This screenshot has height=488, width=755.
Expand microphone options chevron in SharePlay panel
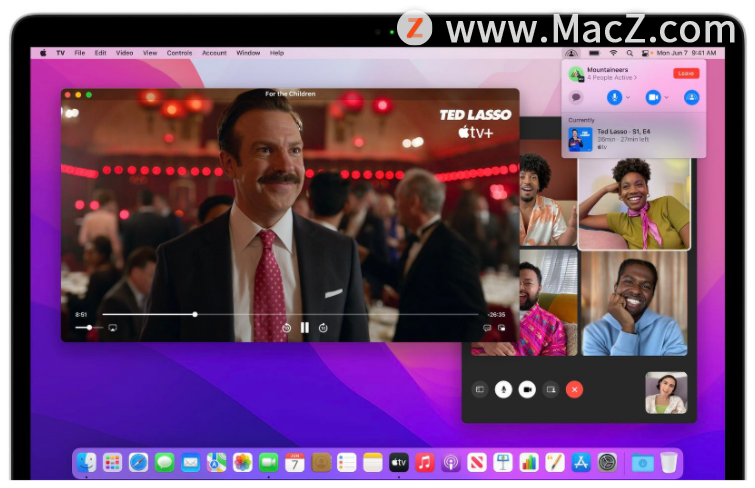point(628,97)
